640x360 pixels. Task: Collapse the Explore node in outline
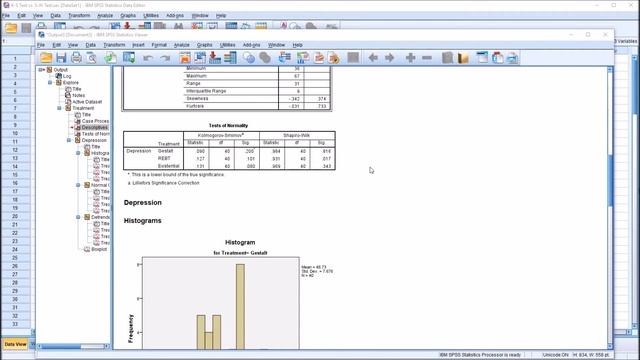pyautogui.click(x=50, y=82)
